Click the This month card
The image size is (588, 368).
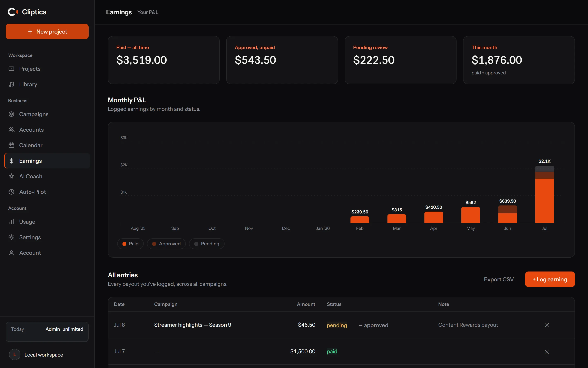(519, 60)
